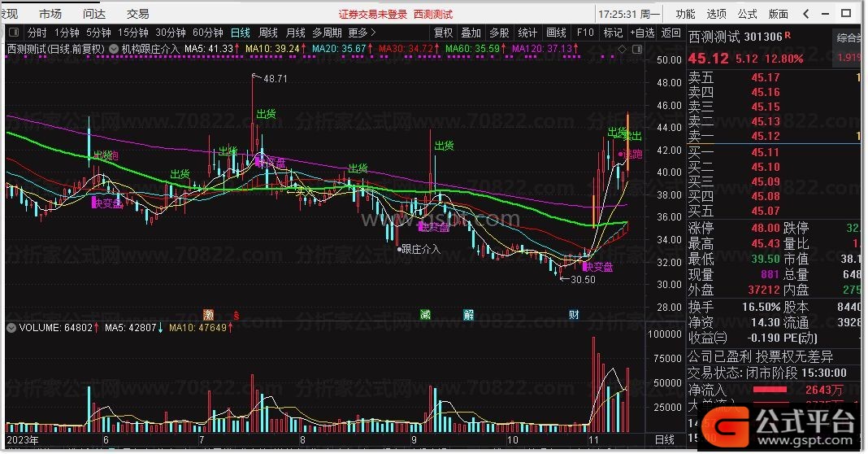This screenshot has width=868, height=454.
Task: Click the 叠加 overlay button
Action: (x=471, y=33)
